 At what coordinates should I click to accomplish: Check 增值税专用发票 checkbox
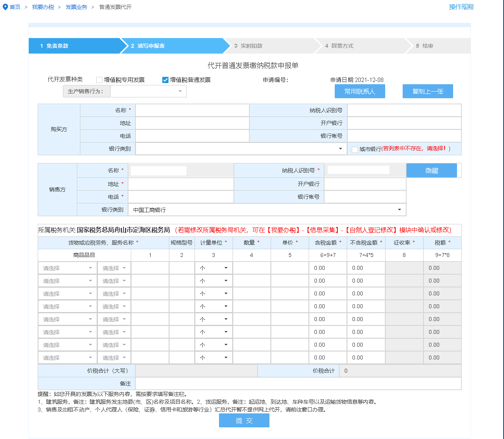(x=99, y=80)
